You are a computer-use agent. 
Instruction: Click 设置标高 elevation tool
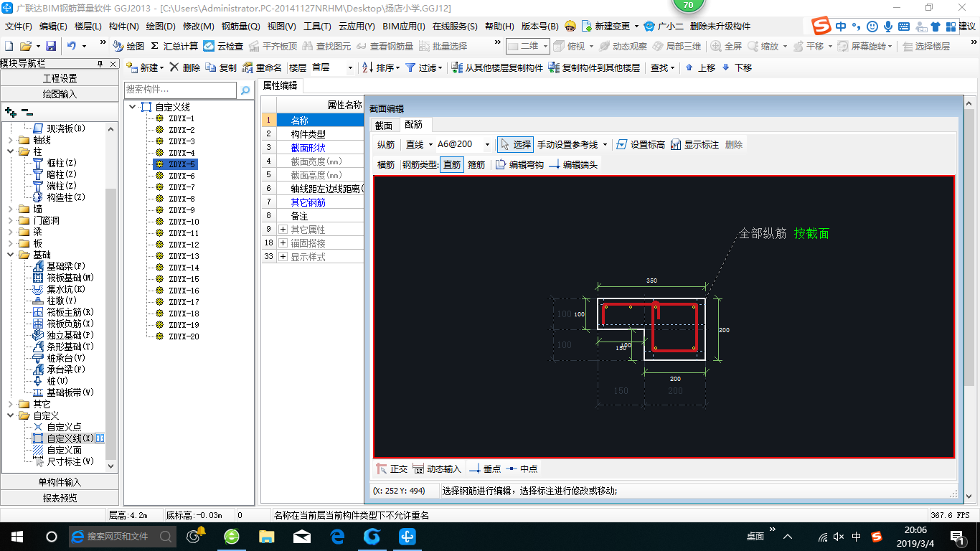[641, 144]
